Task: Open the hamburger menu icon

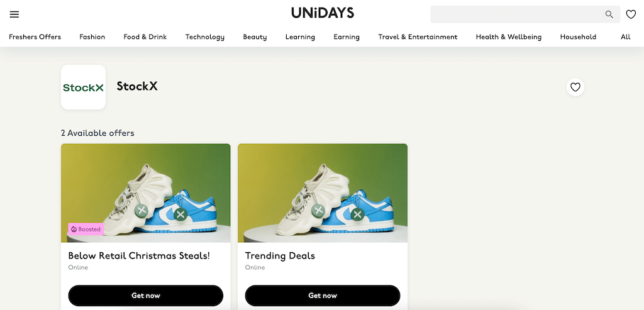Action: tap(14, 14)
